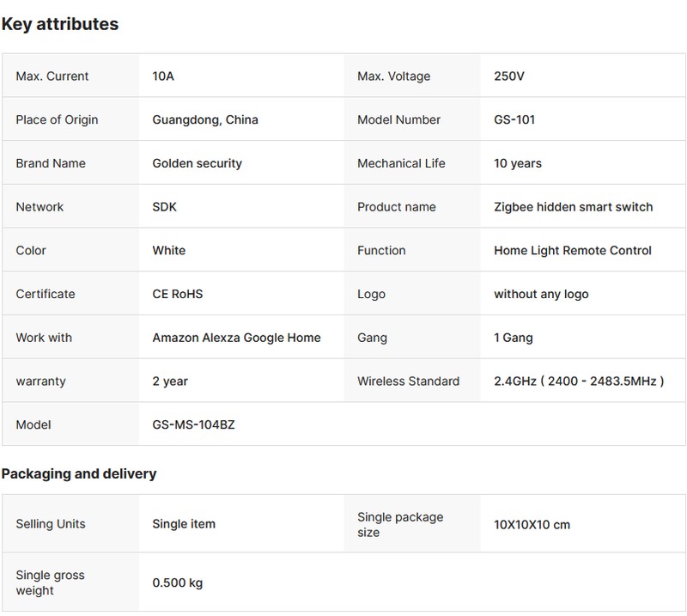This screenshot has width=687, height=616.
Task: Click the Key attributes heading
Action: pyautogui.click(x=59, y=24)
